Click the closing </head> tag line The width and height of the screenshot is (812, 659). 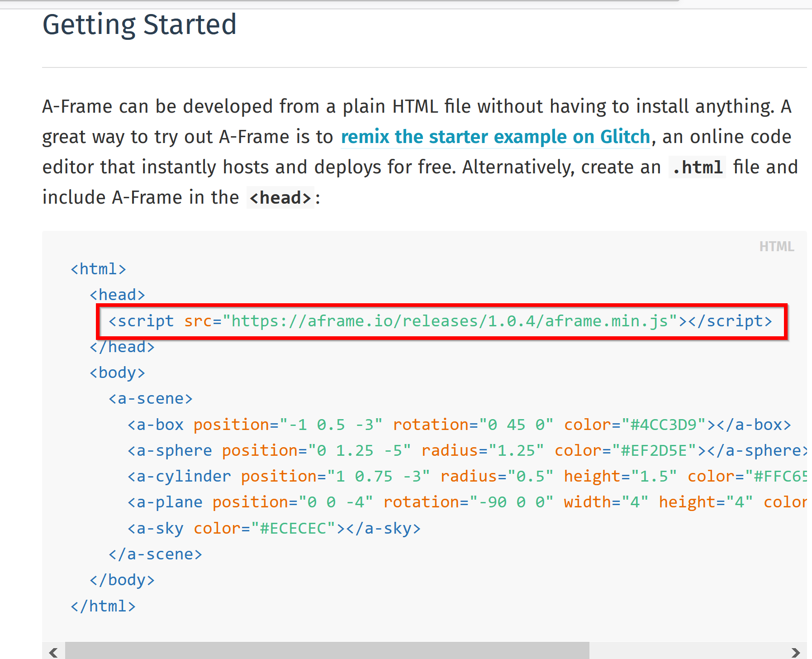[x=122, y=347]
